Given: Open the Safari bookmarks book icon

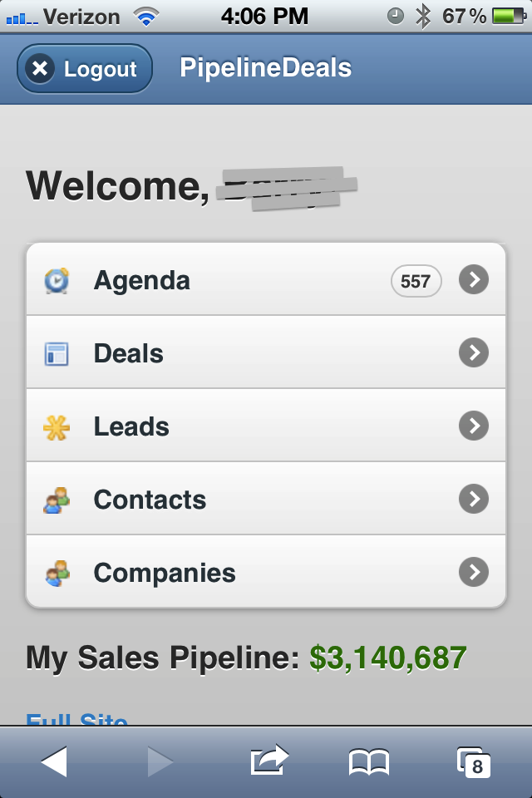Looking at the screenshot, I should coord(369,761).
